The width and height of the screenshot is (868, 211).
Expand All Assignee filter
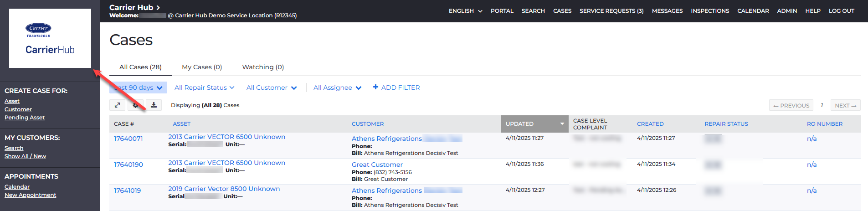(x=337, y=87)
